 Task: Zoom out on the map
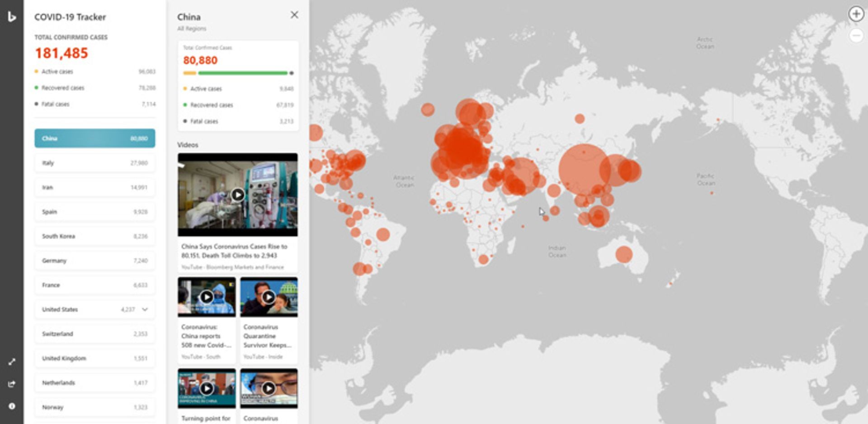pos(856,35)
